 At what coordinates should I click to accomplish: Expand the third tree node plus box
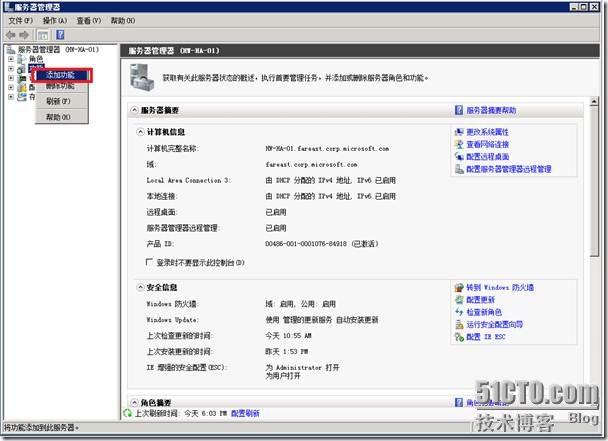point(11,78)
